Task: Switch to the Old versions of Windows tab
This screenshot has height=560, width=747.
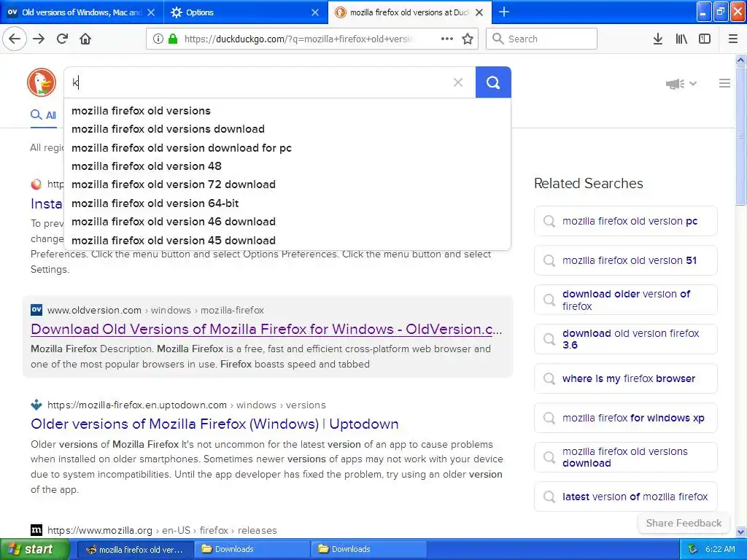Action: pyautogui.click(x=82, y=12)
